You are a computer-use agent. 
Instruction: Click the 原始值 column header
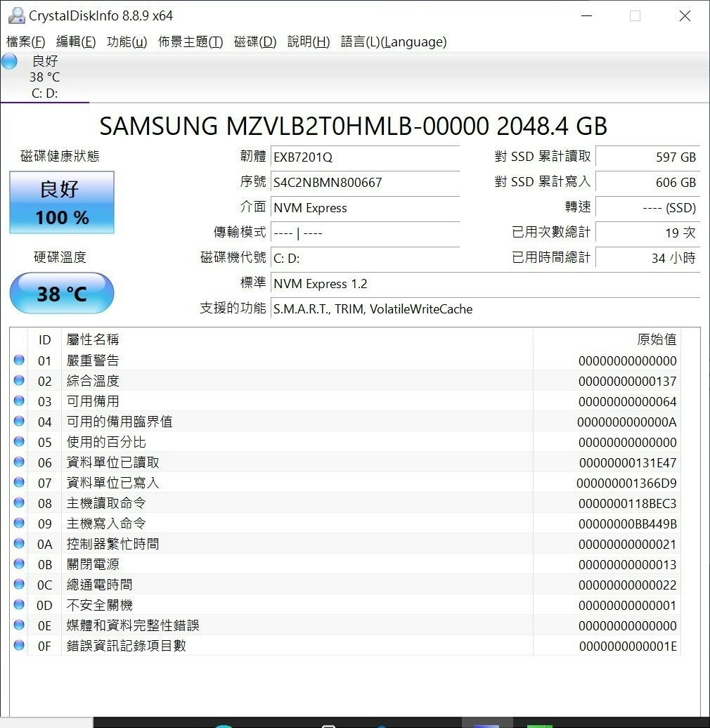(x=607, y=340)
